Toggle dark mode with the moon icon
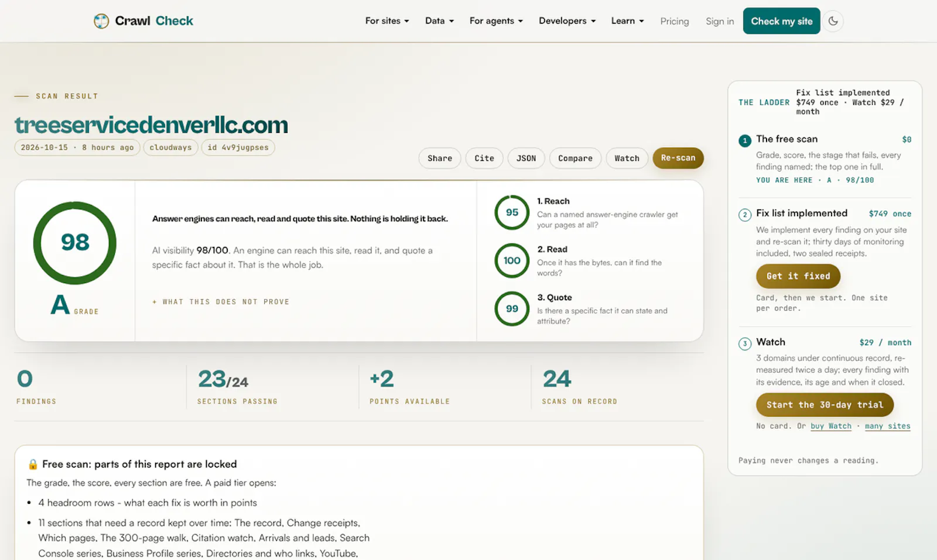937x560 pixels. (833, 21)
